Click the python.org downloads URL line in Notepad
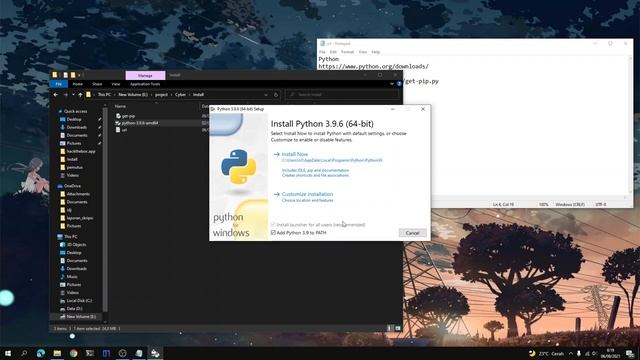The height and width of the screenshot is (360, 640). (373, 66)
